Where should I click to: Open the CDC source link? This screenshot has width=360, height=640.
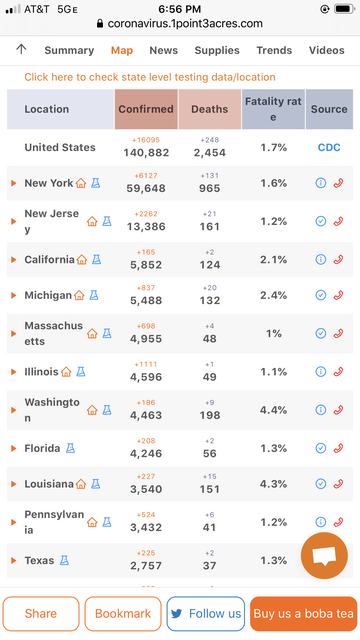pos(329,147)
